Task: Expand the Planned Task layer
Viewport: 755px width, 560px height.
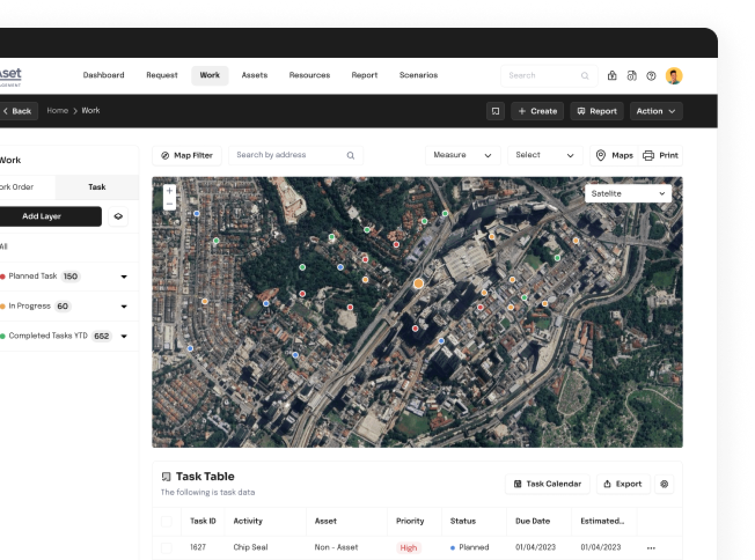Action: [x=124, y=277]
